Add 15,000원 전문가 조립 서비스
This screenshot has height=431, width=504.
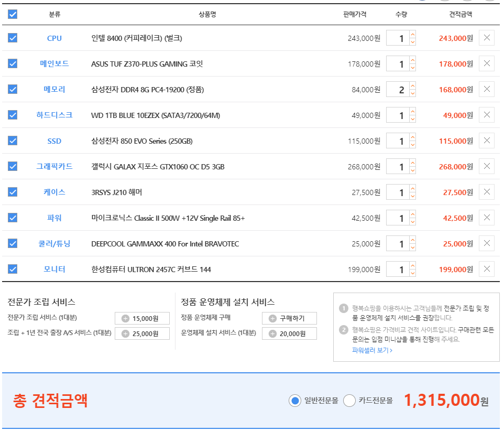point(142,318)
